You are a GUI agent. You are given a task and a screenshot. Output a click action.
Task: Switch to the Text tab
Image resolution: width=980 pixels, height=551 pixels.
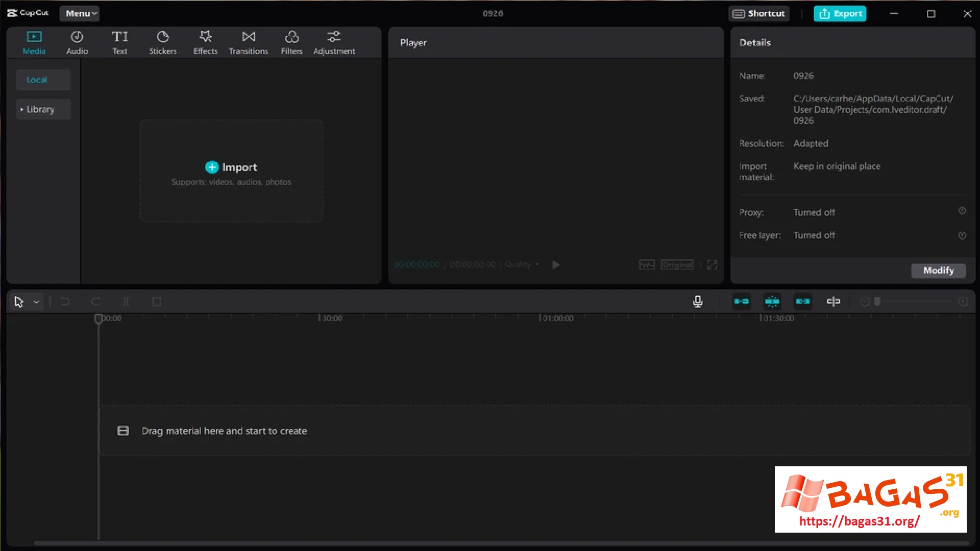(x=119, y=42)
